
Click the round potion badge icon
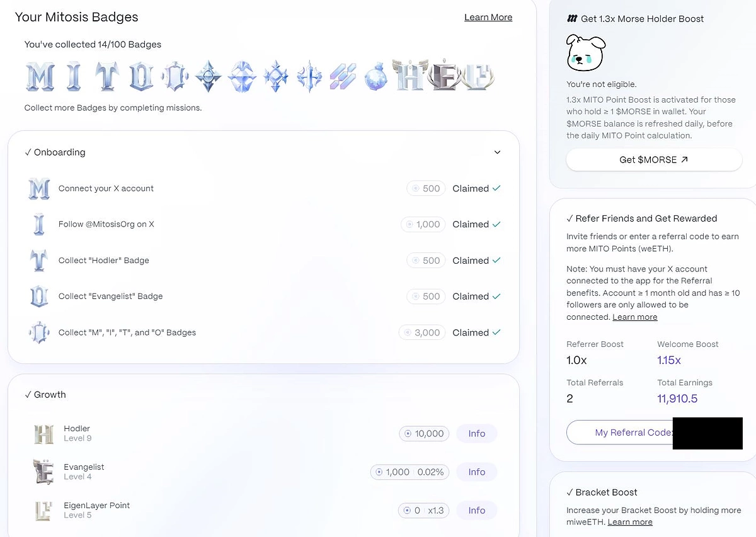coord(377,77)
